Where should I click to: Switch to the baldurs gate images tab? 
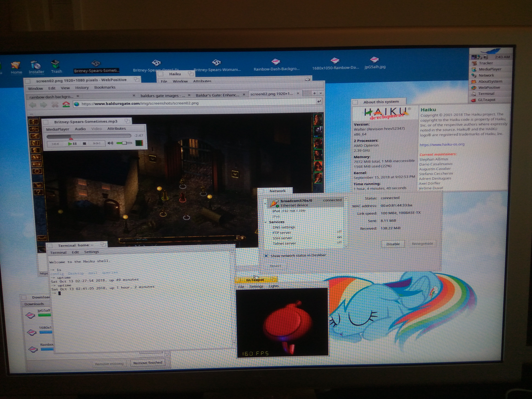tap(163, 95)
